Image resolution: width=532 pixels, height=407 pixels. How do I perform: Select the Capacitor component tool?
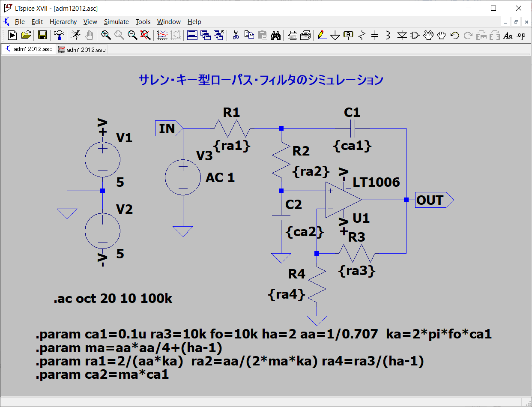pos(375,36)
